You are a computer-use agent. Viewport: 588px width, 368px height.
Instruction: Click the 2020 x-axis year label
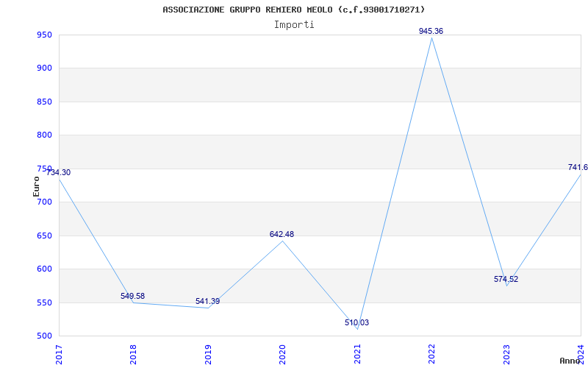point(283,355)
